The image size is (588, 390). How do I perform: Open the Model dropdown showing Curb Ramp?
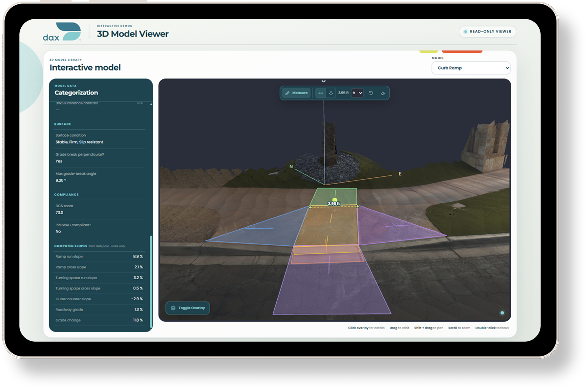click(471, 68)
